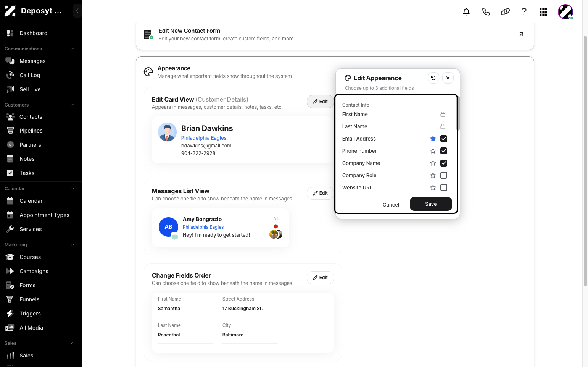Screen dimensions: 588x367
Task: Check the Company Role checkbox
Action: (x=444, y=175)
